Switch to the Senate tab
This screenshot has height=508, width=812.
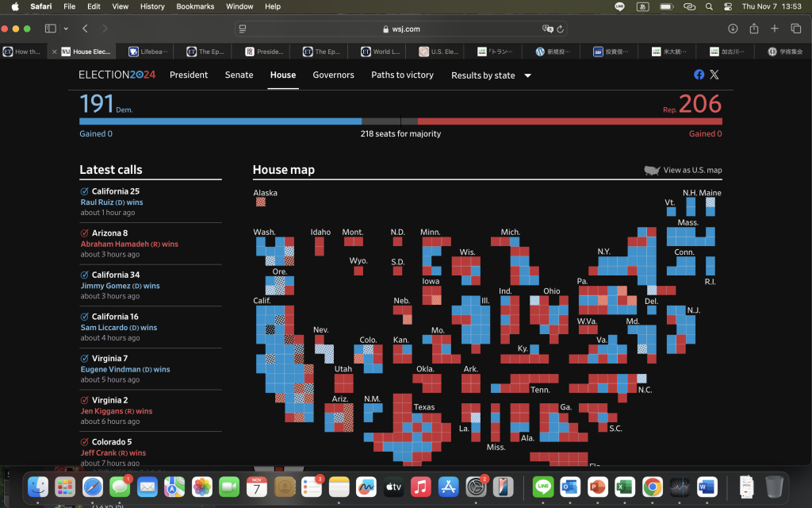(239, 75)
